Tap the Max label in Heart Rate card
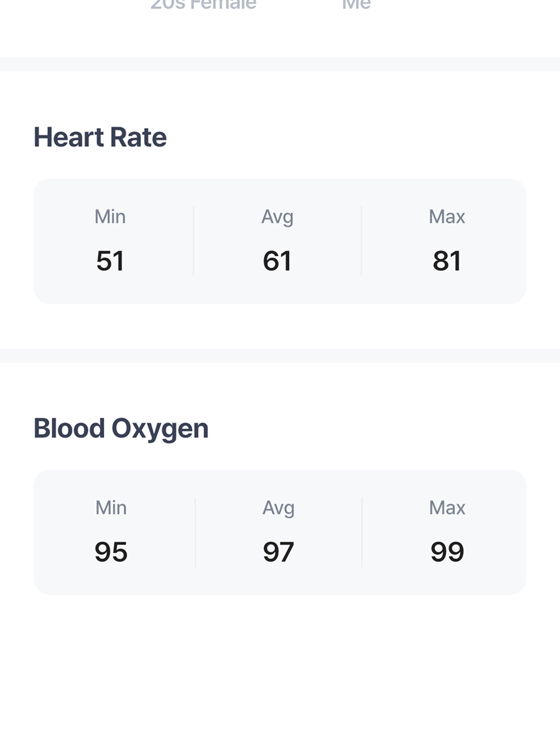The width and height of the screenshot is (560, 732). coord(447,216)
